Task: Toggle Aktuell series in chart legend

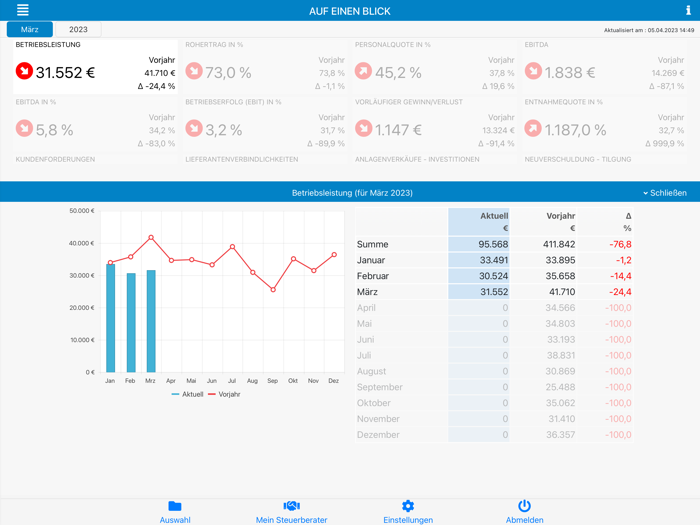Action: (x=187, y=394)
